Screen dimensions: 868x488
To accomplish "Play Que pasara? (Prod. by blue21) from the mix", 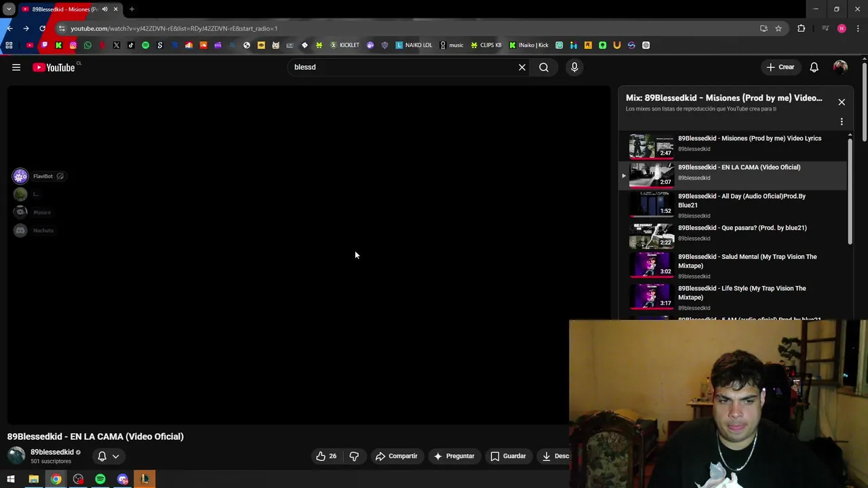I will (734, 235).
